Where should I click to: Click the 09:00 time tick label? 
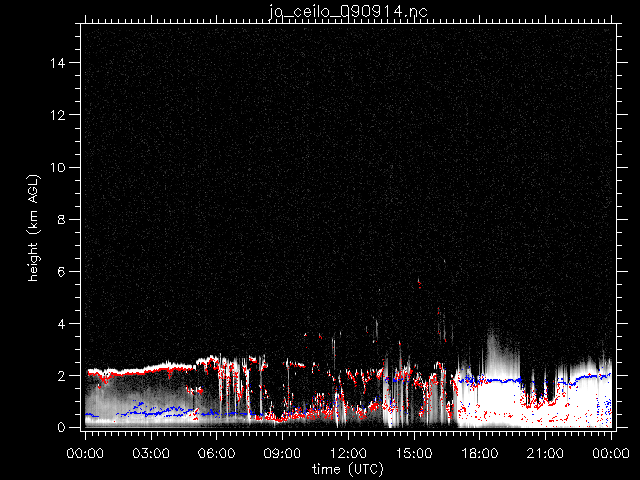point(282,453)
